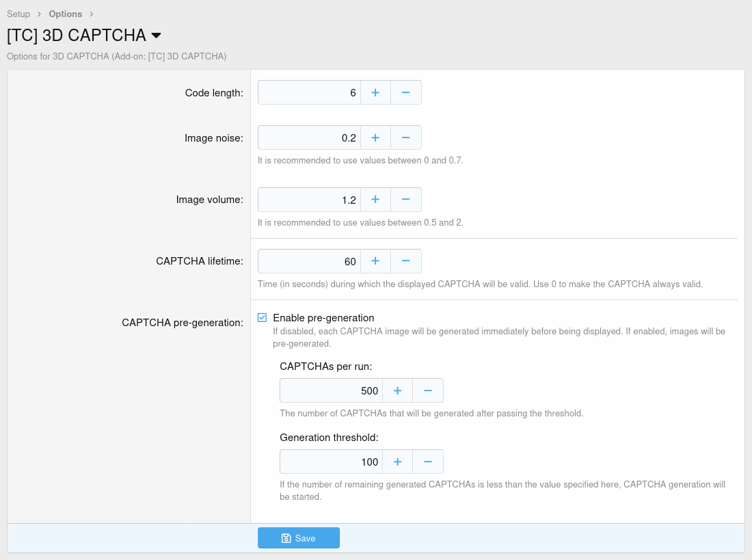Screen dimensions: 752x560
Task: Open the [TC] 3D CAPTCHA title dropdown
Action: [156, 36]
